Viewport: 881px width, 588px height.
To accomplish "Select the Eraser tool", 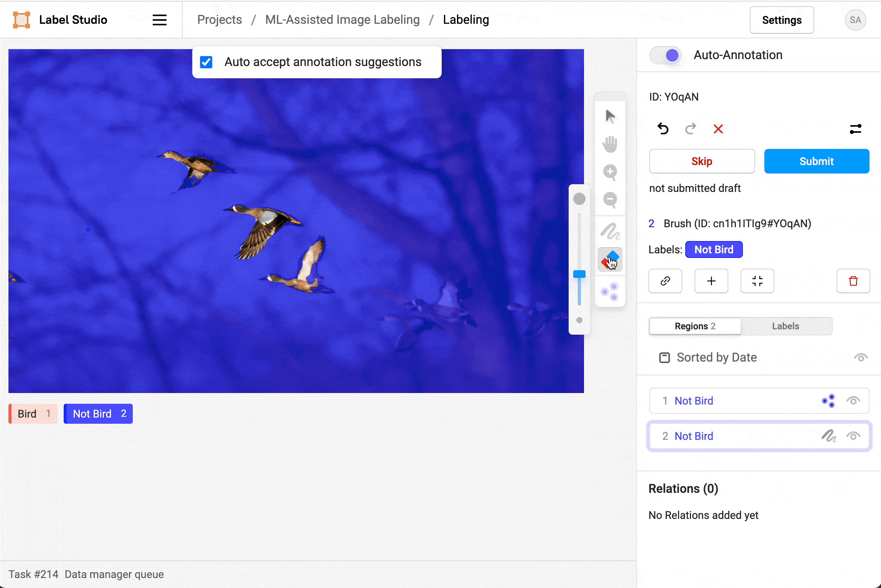I will [x=610, y=260].
